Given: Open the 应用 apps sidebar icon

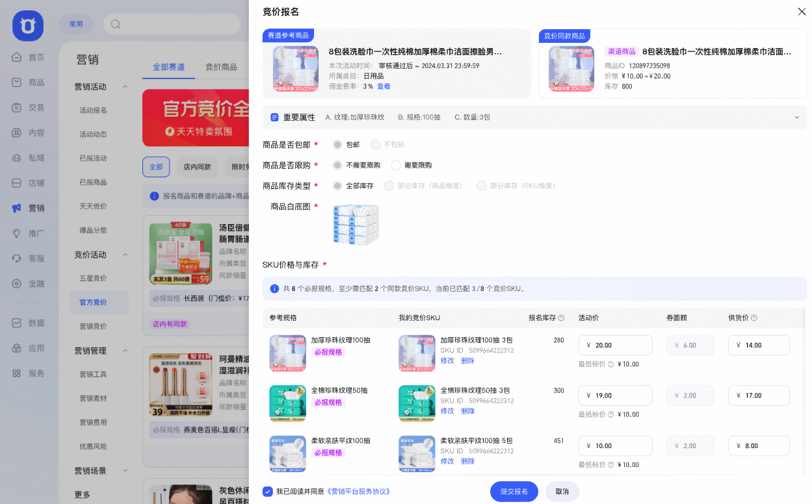Looking at the screenshot, I should coord(17,348).
